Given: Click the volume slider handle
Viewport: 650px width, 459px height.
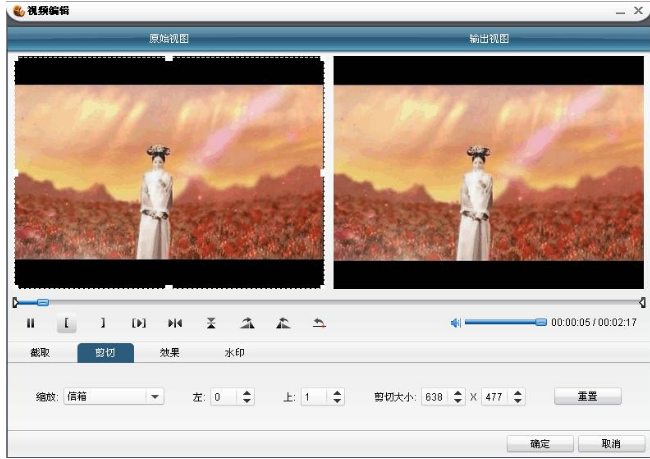Looking at the screenshot, I should point(541,322).
